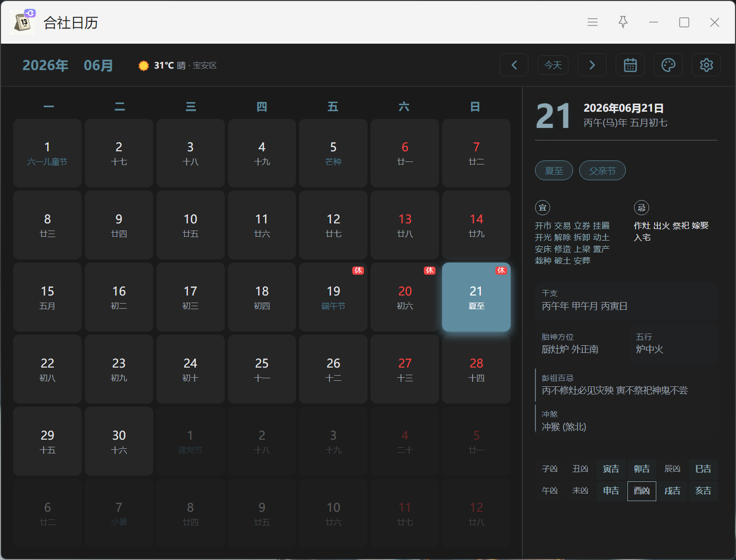Maximize the 合社日历 window

pyautogui.click(x=684, y=22)
